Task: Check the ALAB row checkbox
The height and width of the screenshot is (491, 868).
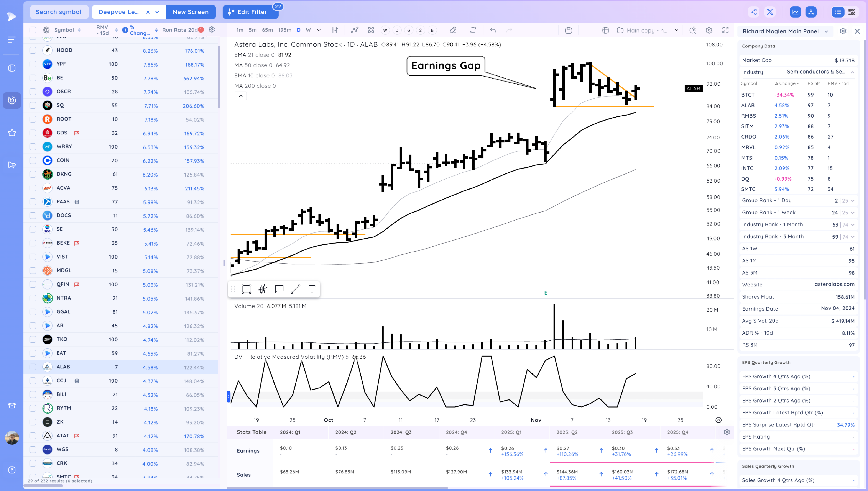Action: [33, 367]
